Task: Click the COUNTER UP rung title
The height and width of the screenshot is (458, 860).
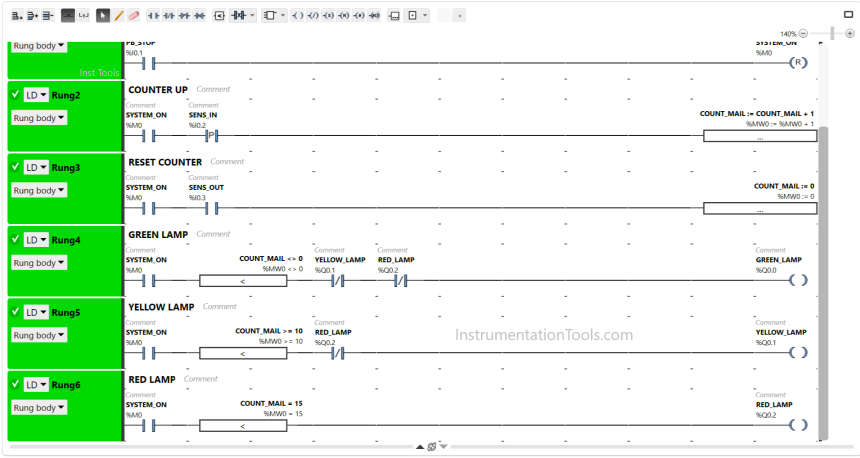Action: (158, 90)
